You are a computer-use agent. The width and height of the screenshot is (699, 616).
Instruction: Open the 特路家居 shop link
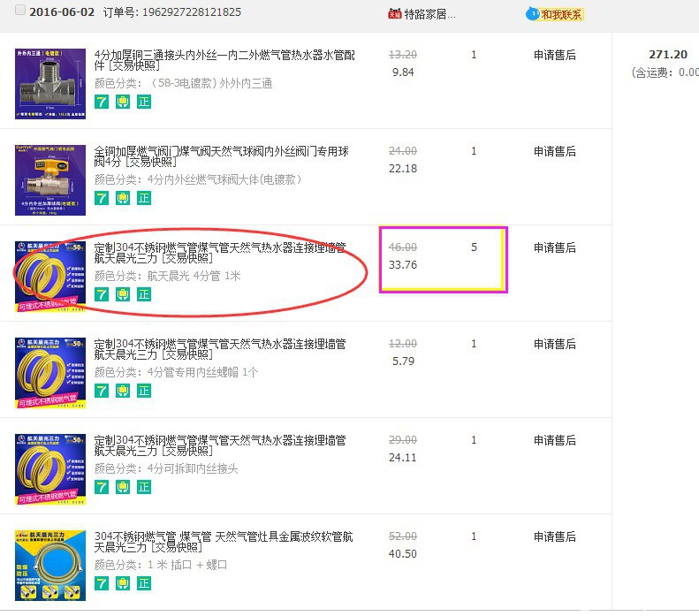429,14
